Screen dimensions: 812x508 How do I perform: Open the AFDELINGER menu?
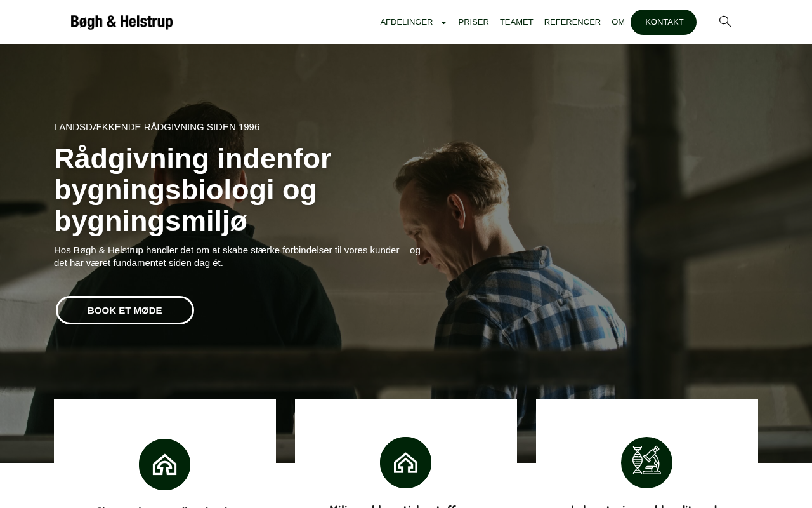(x=407, y=22)
